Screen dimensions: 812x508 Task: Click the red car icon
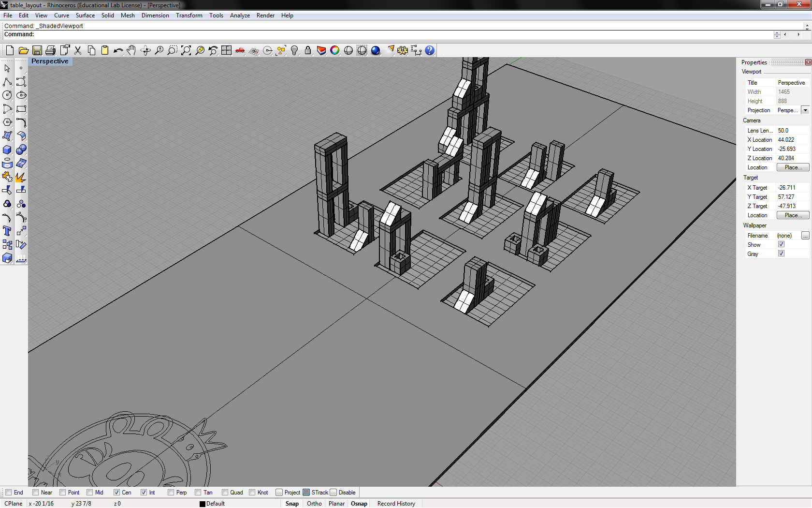click(240, 50)
